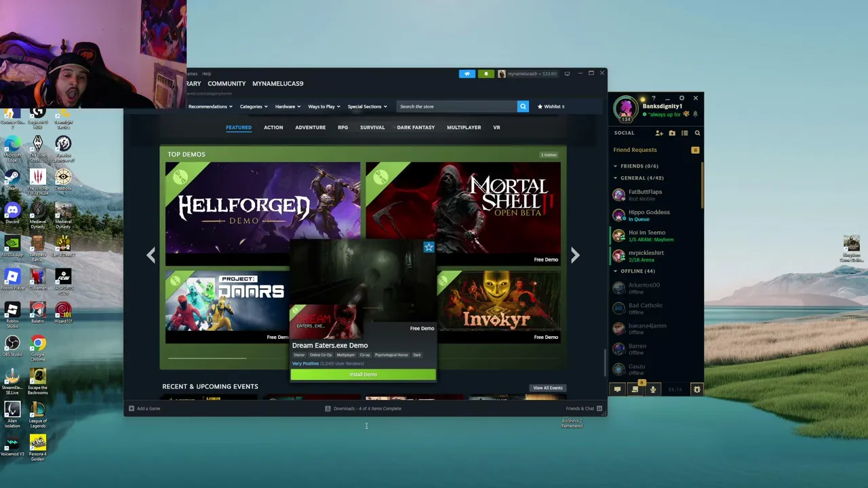868x488 pixels.
Task: Open Steam notifications bell icon
Action: click(x=486, y=74)
